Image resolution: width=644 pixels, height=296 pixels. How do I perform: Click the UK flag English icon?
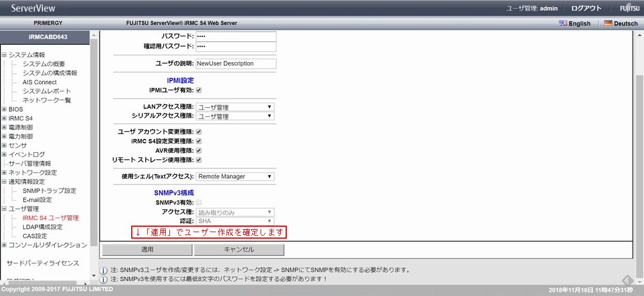click(563, 23)
